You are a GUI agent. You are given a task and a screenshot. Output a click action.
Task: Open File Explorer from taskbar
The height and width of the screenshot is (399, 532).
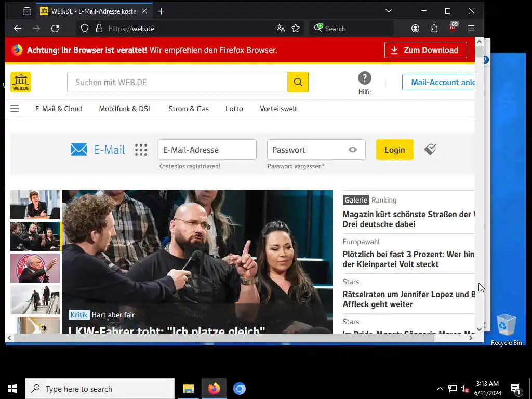(188, 389)
